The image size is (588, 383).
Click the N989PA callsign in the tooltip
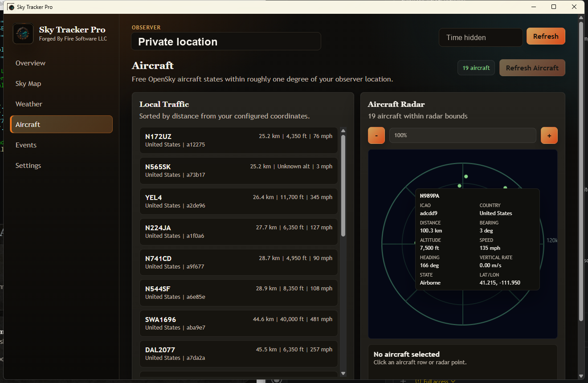pos(430,196)
